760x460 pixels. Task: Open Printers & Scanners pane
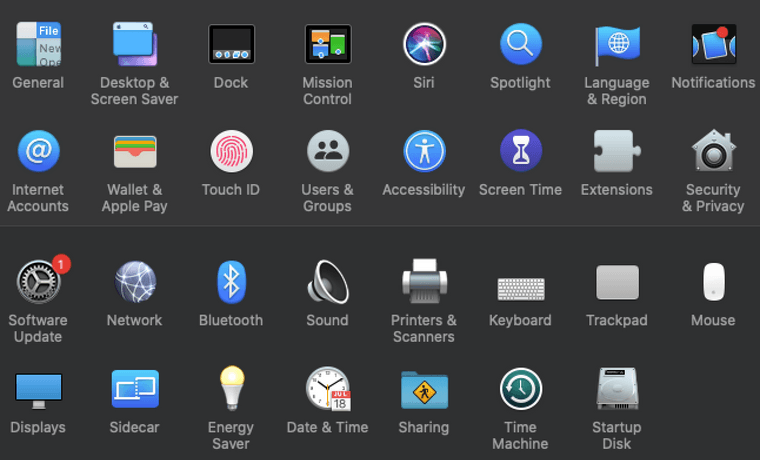[424, 282]
